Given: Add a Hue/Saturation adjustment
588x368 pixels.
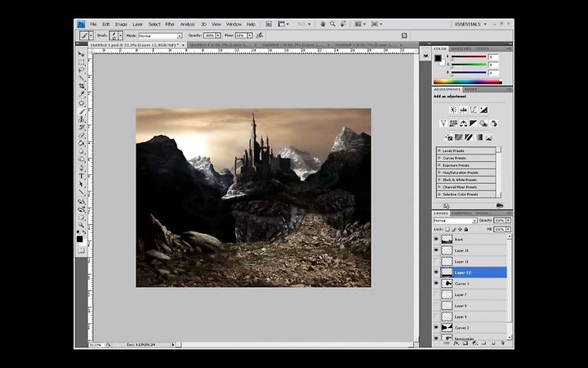Looking at the screenshot, I should click(x=453, y=123).
